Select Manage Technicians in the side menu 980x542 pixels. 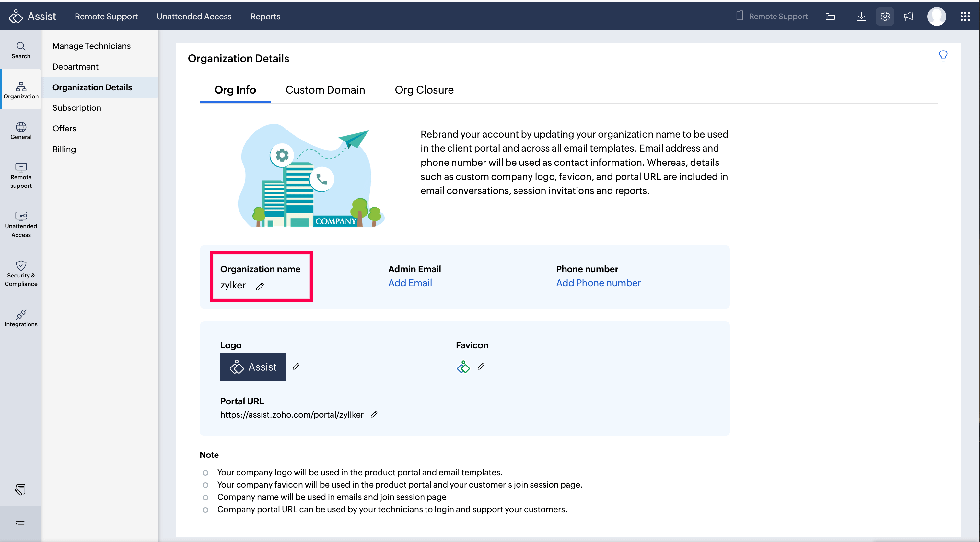point(91,46)
